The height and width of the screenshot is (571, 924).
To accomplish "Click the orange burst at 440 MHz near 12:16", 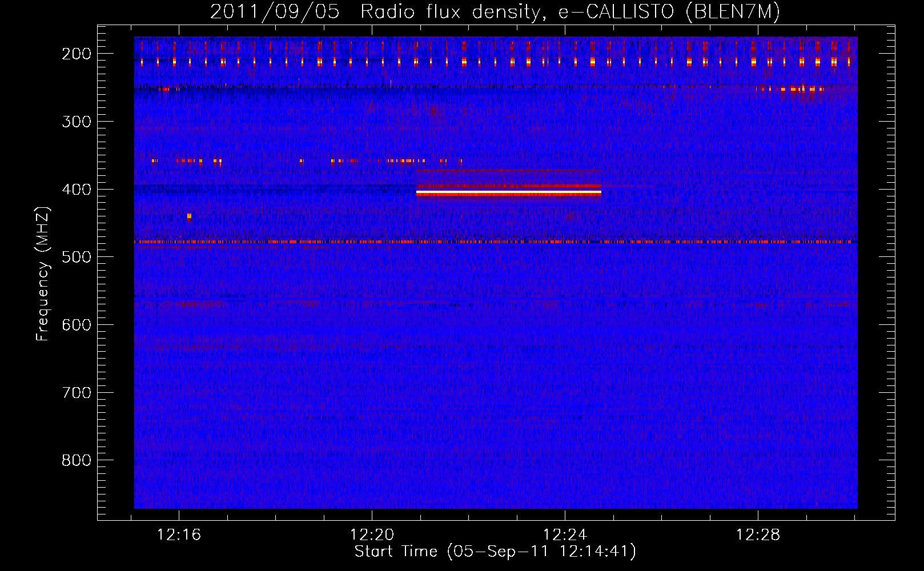I will (189, 216).
